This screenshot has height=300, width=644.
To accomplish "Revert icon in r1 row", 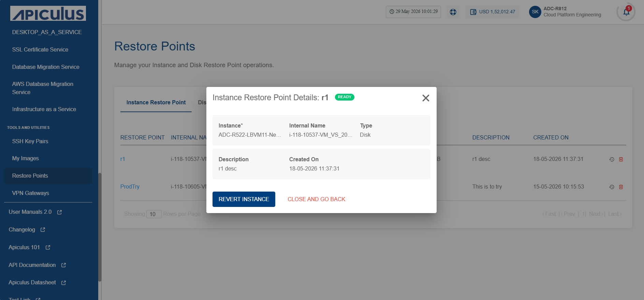I will click(x=612, y=159).
